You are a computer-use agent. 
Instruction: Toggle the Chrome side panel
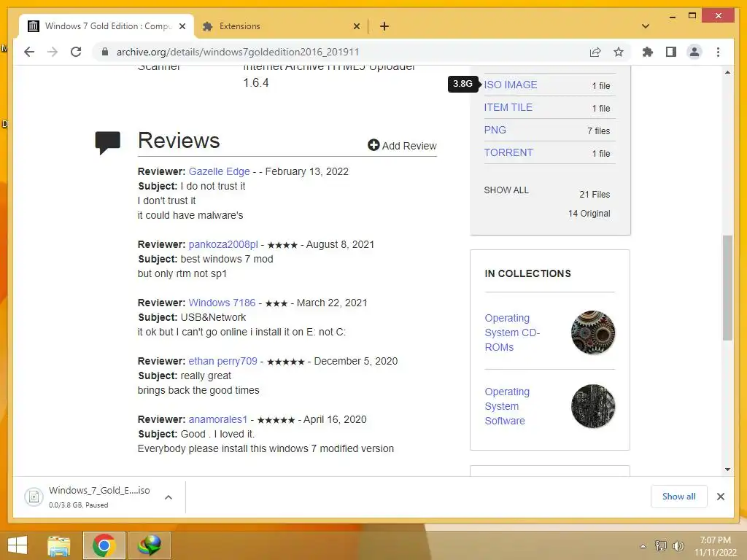pyautogui.click(x=671, y=52)
